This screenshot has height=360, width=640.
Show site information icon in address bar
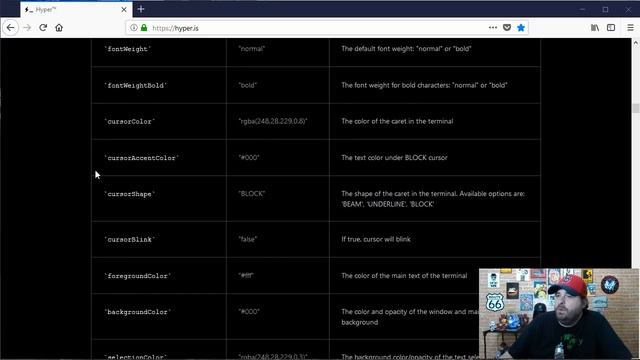coord(133,28)
